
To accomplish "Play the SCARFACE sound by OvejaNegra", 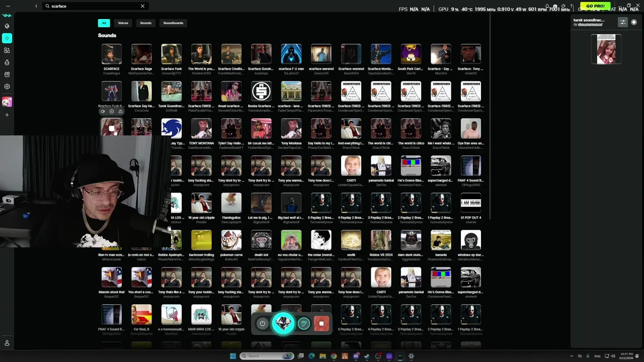I will (x=112, y=54).
